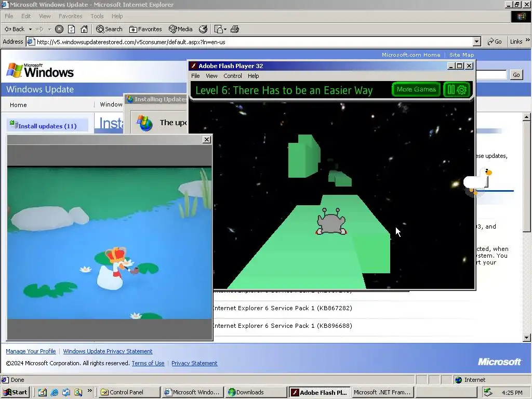
Task: Close the goose video popup window
Action: [207, 139]
